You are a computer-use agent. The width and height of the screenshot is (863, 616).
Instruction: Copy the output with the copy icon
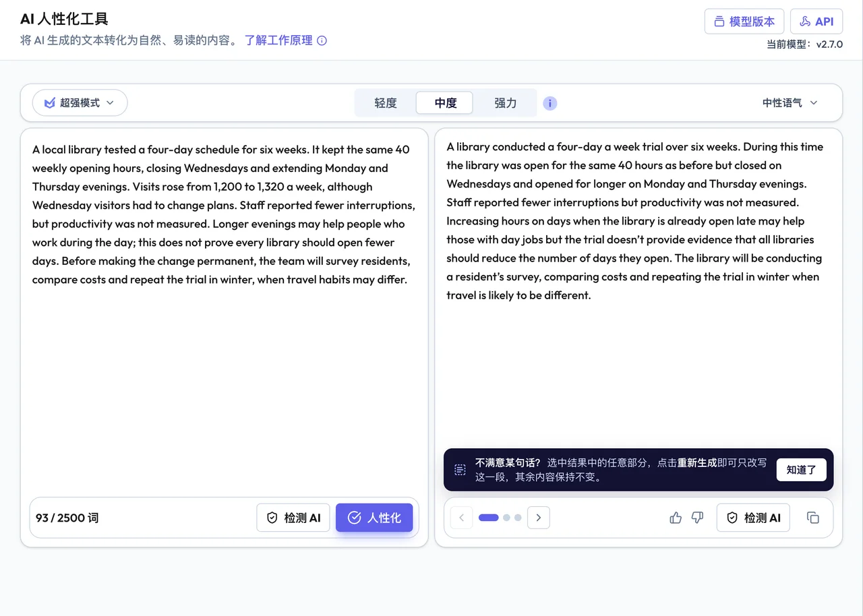click(813, 518)
